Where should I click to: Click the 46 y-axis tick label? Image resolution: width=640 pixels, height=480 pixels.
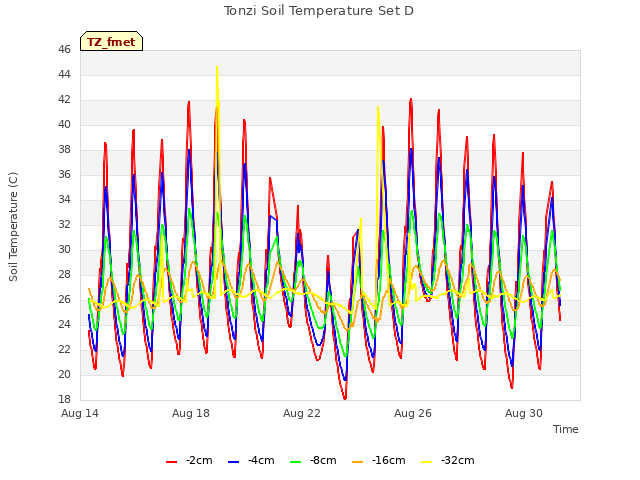click(64, 50)
